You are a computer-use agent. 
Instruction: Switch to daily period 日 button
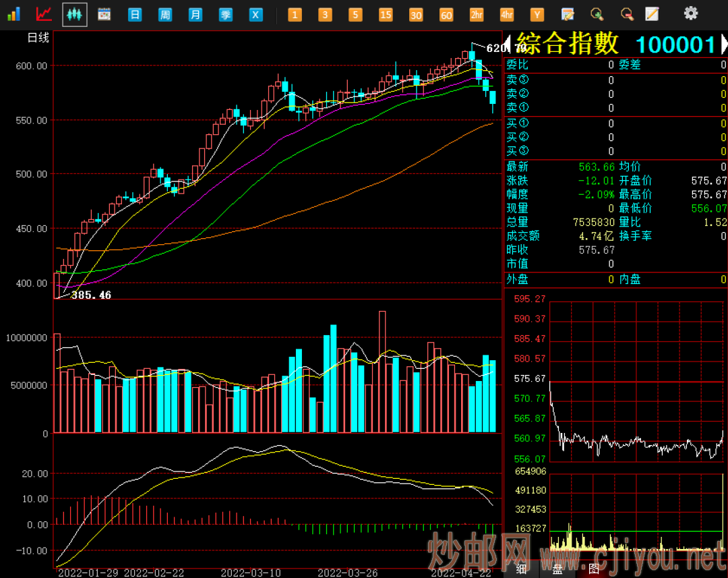[x=135, y=14]
